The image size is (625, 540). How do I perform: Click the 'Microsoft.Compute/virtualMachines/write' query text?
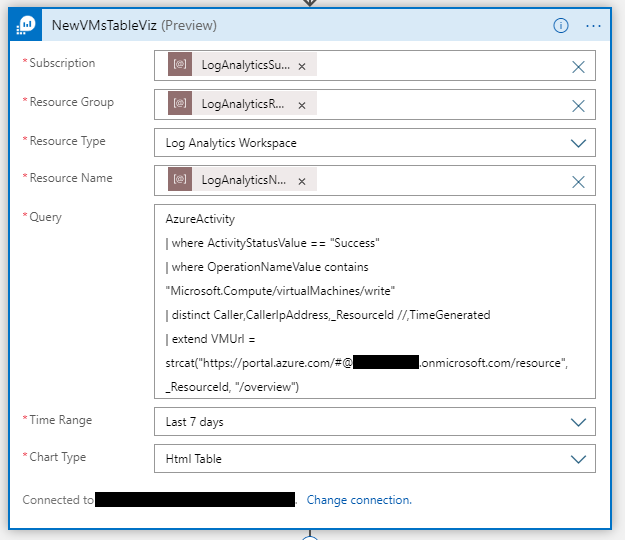tap(280, 291)
